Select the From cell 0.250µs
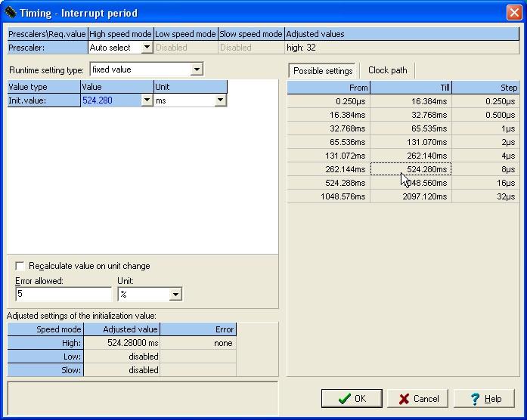This screenshot has height=420, width=527. click(x=328, y=101)
